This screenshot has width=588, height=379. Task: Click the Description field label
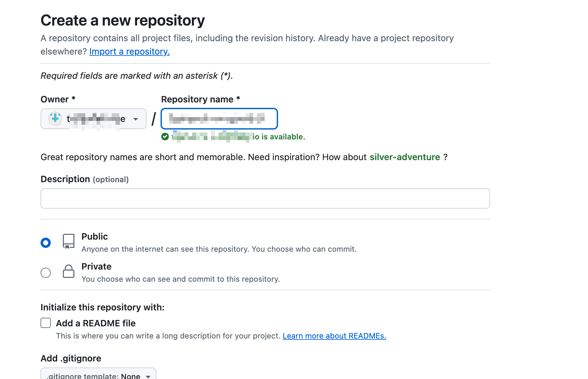click(x=65, y=179)
